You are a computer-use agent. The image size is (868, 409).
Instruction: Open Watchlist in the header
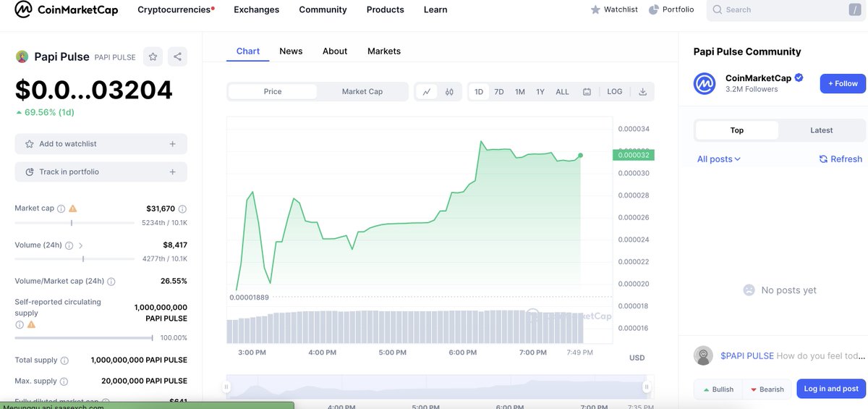pos(614,9)
